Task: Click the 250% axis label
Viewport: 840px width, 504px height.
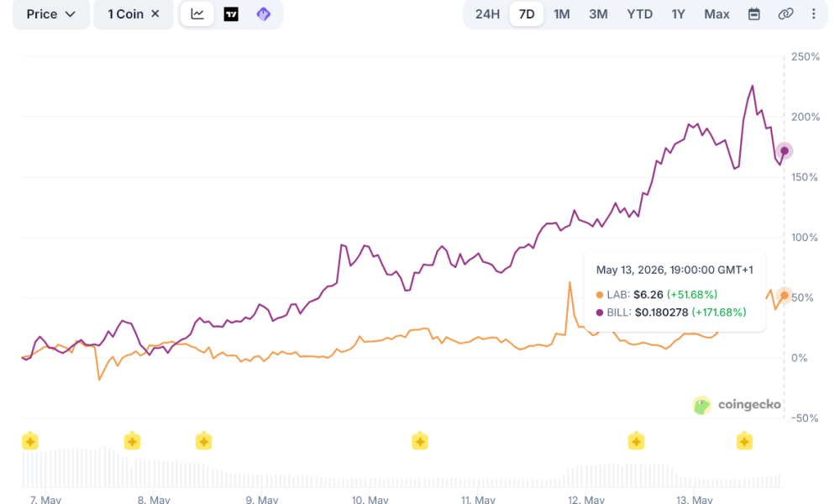Action: pos(806,57)
